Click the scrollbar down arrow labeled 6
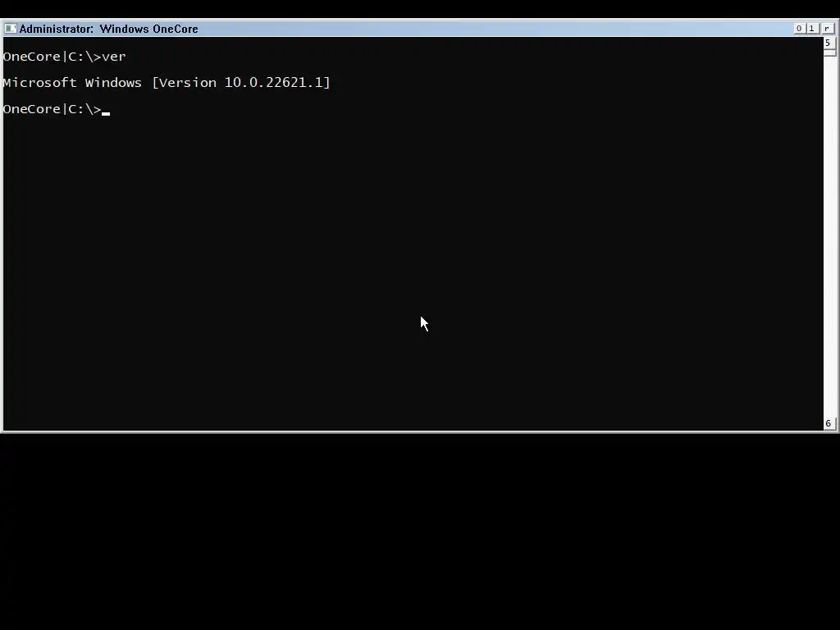Viewport: 840px width, 630px height. point(829,423)
